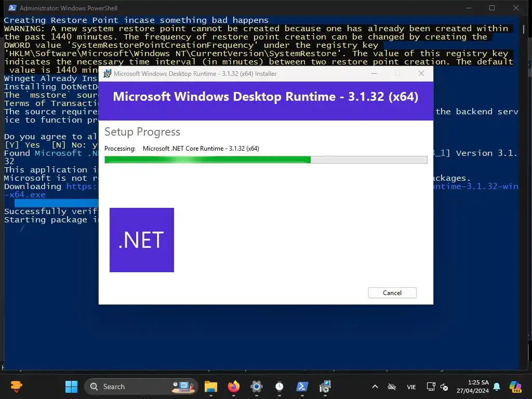Open the network status tray icon
Viewport: 532px width, 399px height.
coord(431,387)
